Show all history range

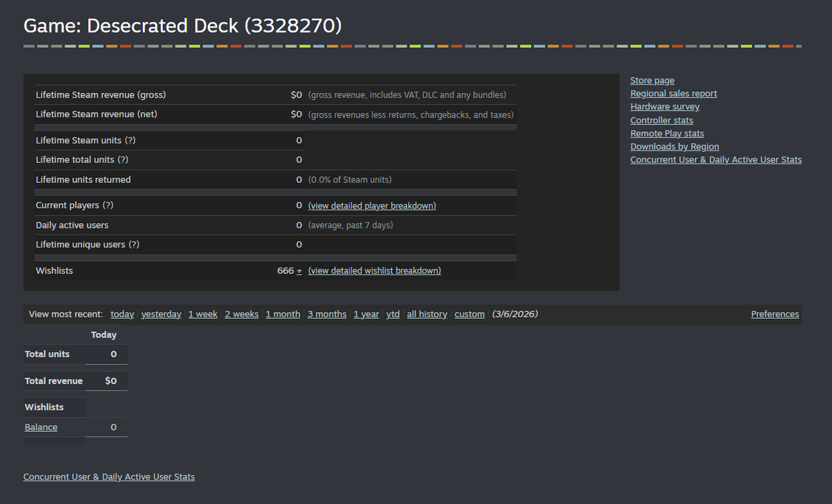(427, 314)
